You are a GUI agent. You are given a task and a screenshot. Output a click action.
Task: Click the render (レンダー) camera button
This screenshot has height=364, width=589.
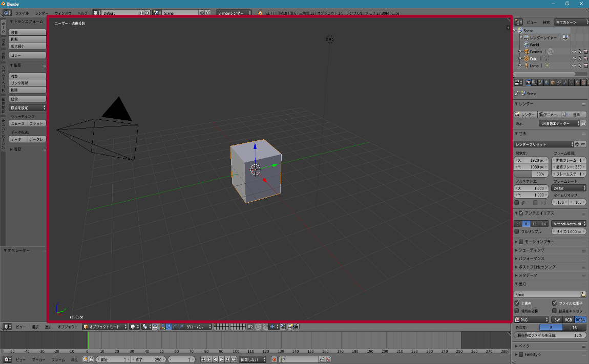coord(525,115)
